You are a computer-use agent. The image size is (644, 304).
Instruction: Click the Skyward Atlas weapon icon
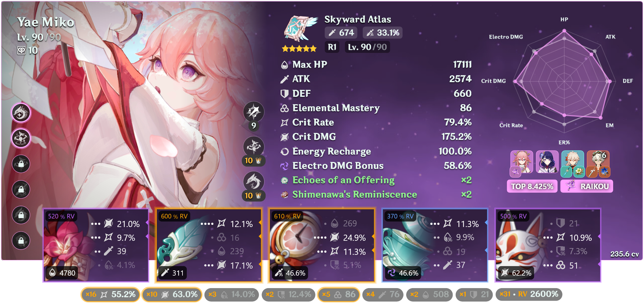tap(300, 28)
